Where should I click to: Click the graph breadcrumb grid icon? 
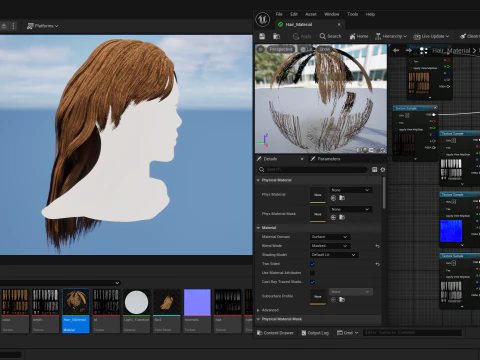[423, 51]
